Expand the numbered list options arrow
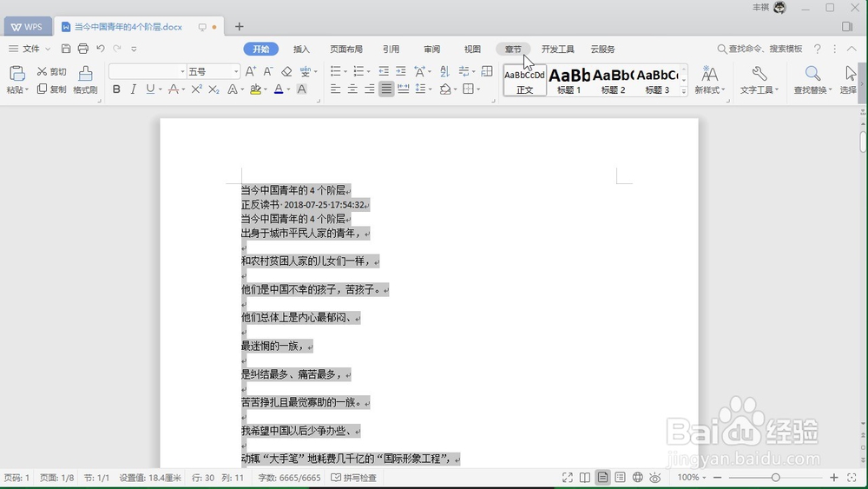This screenshot has width=868, height=489. tap(368, 71)
